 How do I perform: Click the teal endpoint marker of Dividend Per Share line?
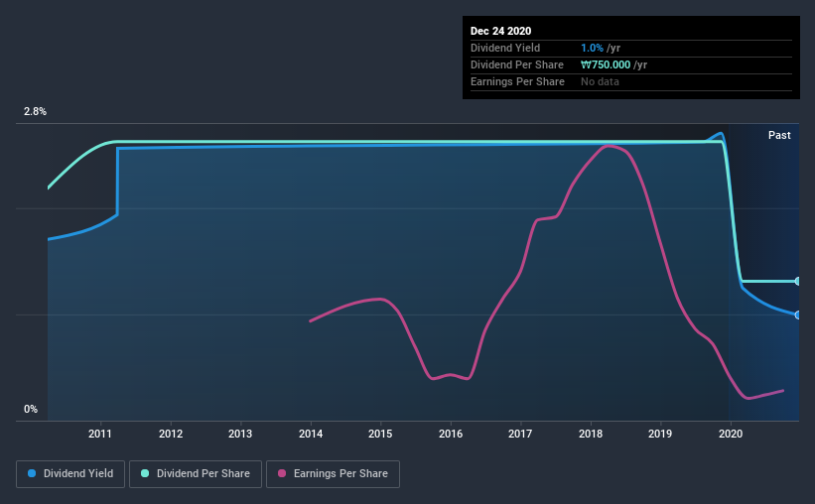pos(797,281)
